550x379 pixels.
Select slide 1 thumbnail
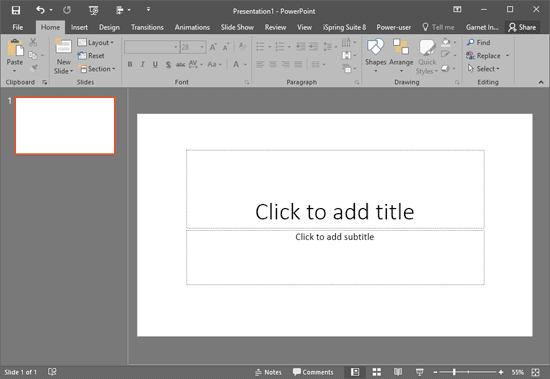pos(65,126)
